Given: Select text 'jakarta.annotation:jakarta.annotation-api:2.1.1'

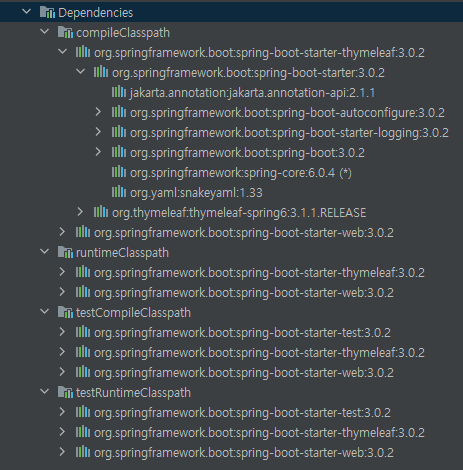Looking at the screenshot, I should (x=253, y=93).
